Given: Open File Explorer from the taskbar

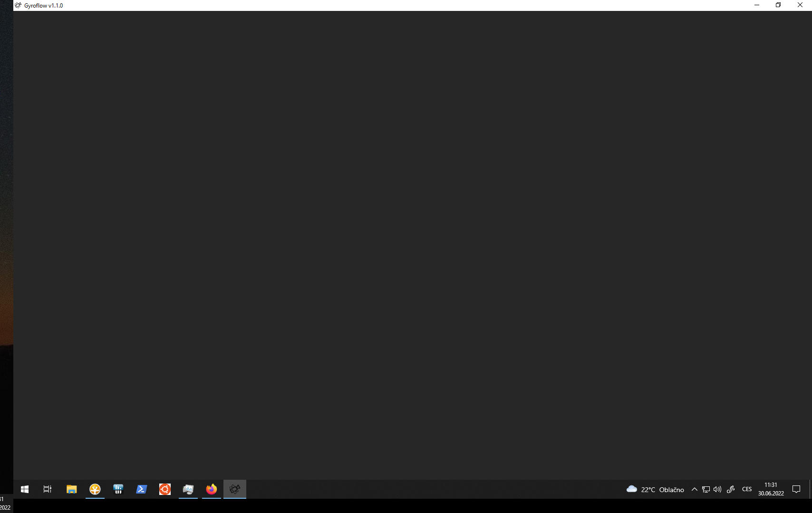Looking at the screenshot, I should click(x=72, y=489).
